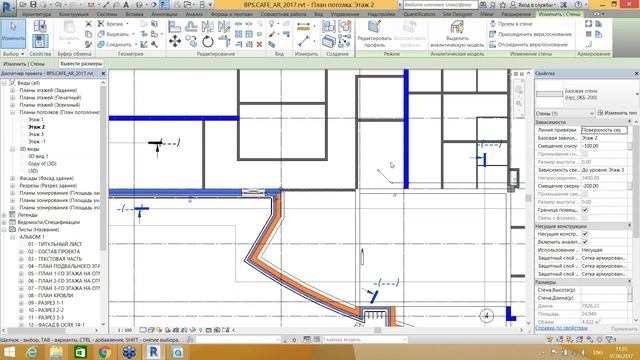
Task: Toggle the Properties palette ribbon icon
Action: pos(40,42)
